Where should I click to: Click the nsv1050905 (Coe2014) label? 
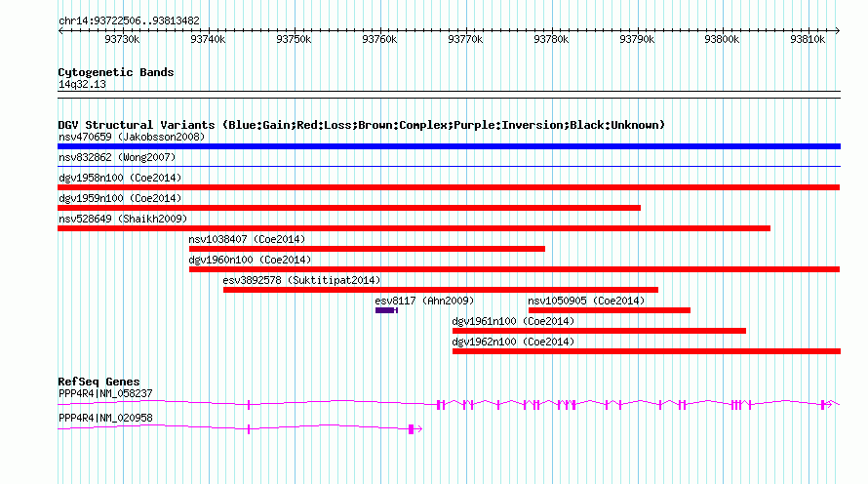click(x=586, y=301)
